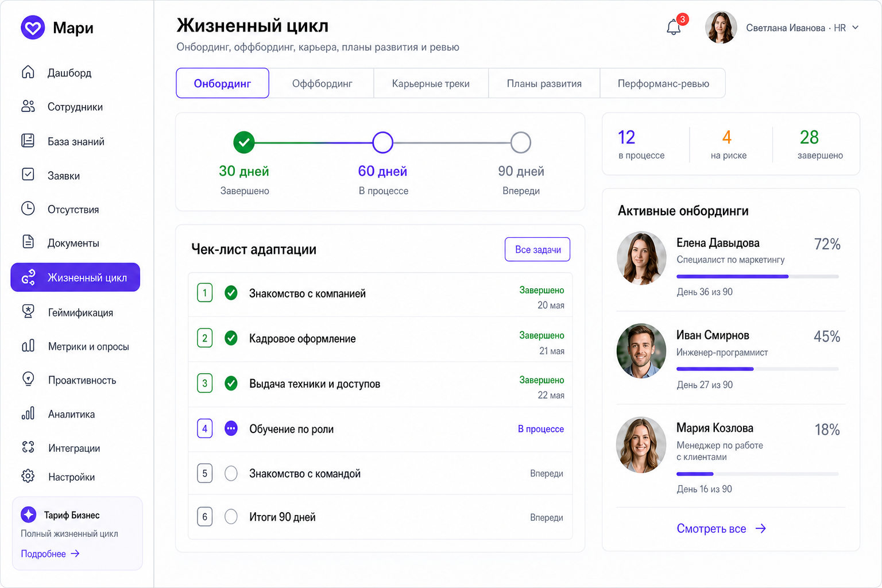Switch to the Оффбординг tab

coord(322,83)
